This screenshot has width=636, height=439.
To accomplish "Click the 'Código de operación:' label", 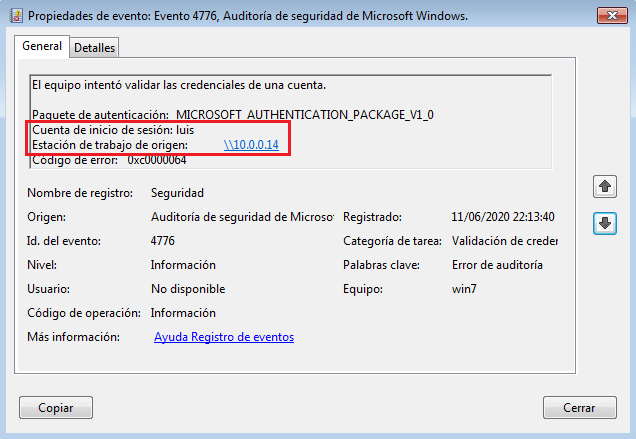I will 84,313.
